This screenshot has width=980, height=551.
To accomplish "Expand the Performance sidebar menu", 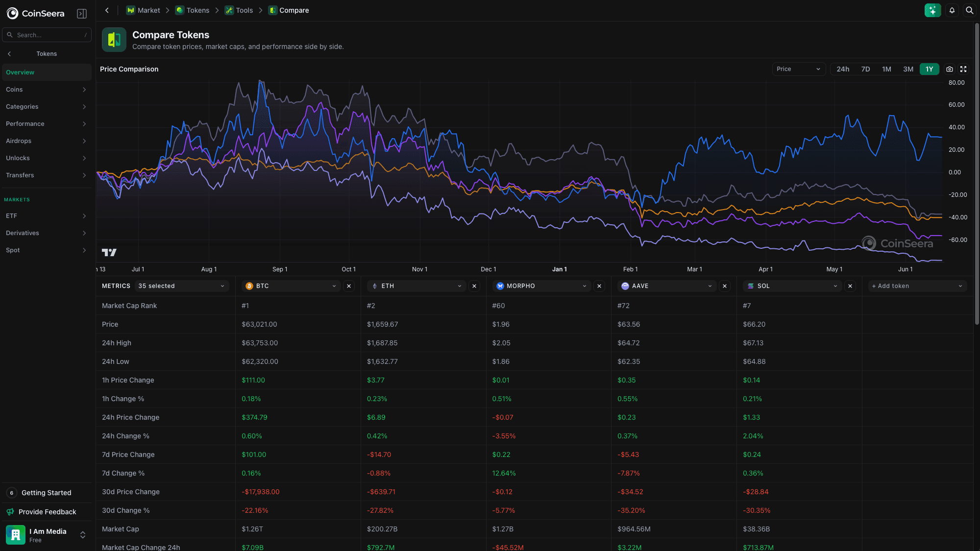I will (47, 124).
